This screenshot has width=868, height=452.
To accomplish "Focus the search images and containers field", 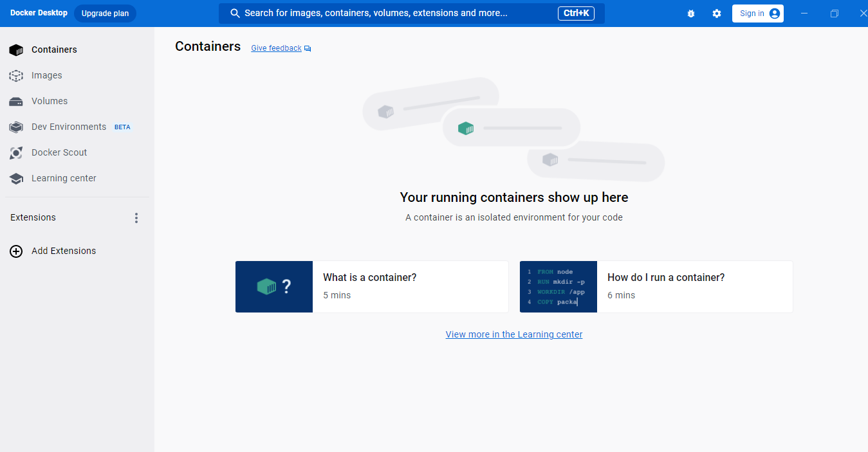I will point(412,14).
